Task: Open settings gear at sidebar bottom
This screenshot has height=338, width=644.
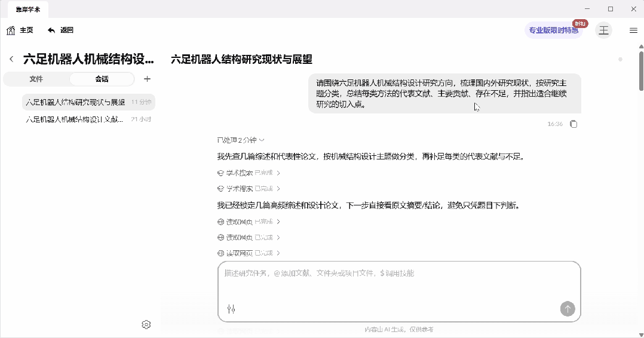Action: pyautogui.click(x=146, y=324)
